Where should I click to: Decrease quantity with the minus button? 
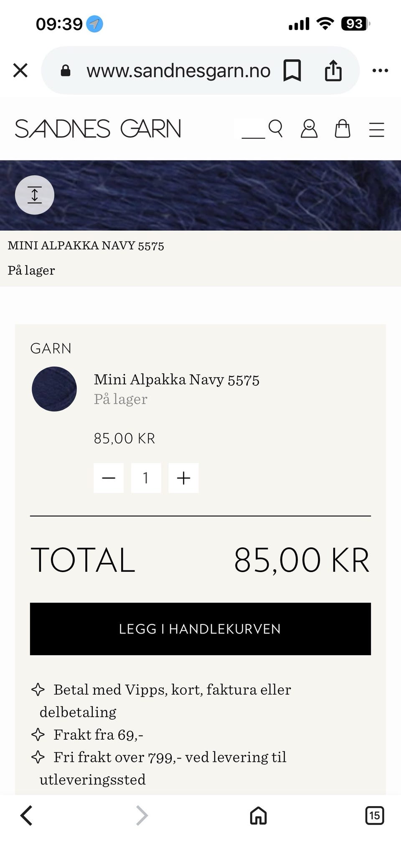[109, 478]
